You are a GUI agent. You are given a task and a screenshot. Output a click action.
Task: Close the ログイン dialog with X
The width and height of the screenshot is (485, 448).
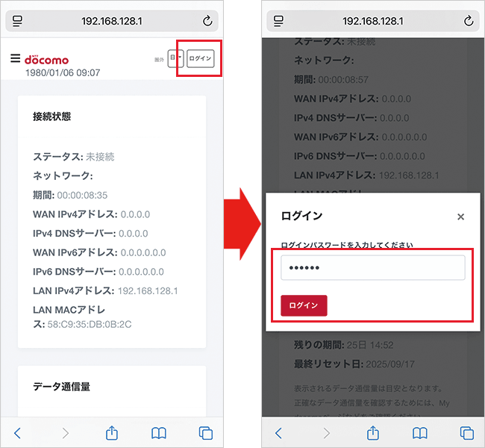coord(460,217)
